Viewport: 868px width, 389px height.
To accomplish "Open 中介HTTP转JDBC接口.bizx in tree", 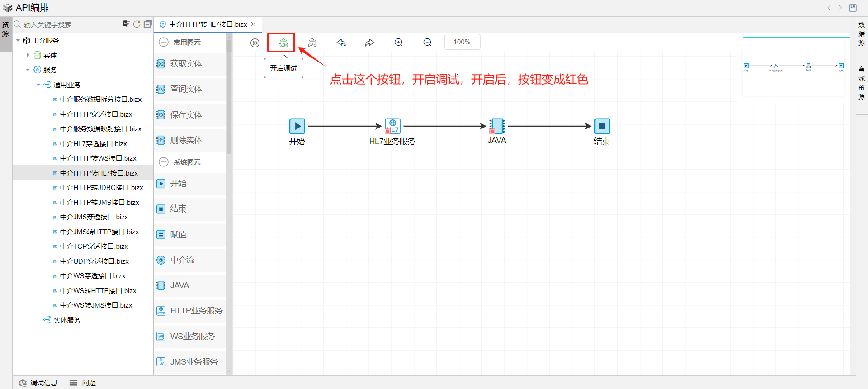I will point(101,188).
